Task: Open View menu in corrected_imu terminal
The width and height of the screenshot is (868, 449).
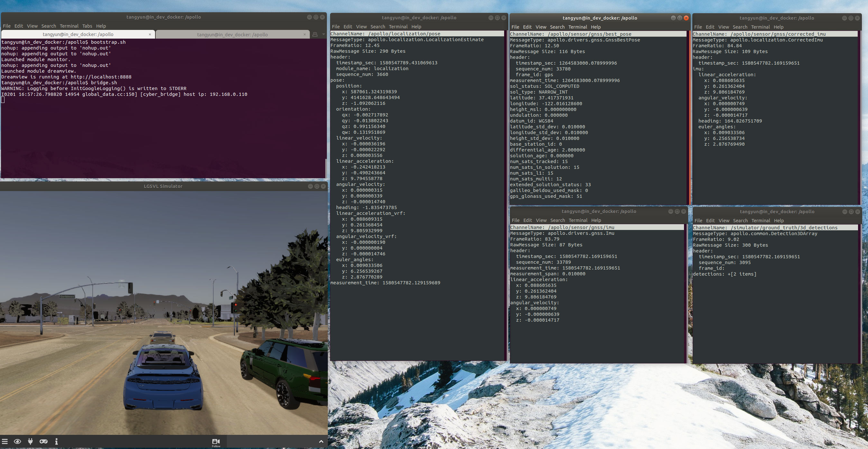Action: tap(724, 27)
